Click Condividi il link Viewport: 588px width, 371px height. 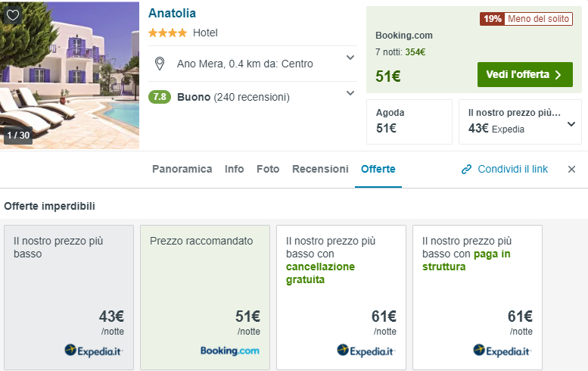point(512,169)
